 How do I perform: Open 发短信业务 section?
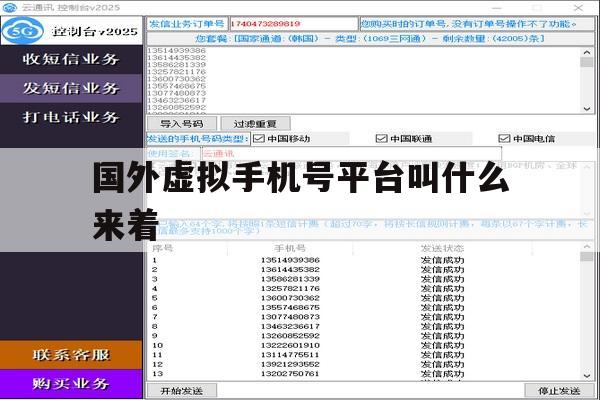click(x=71, y=88)
